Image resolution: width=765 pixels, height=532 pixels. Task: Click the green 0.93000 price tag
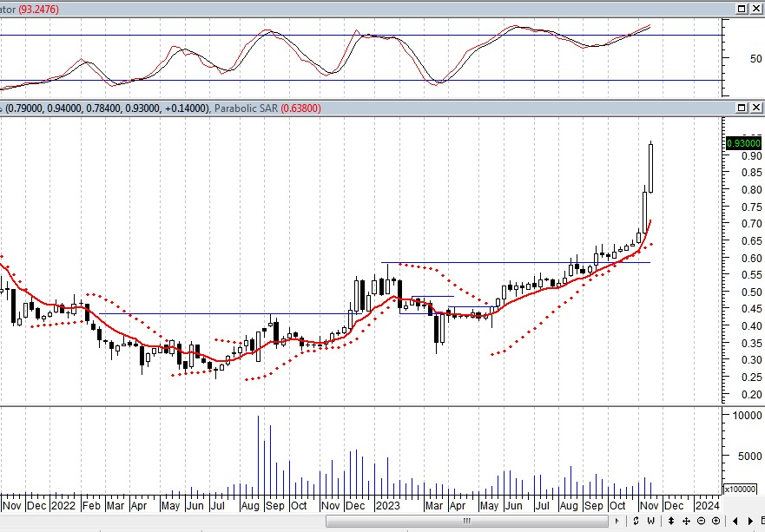743,143
